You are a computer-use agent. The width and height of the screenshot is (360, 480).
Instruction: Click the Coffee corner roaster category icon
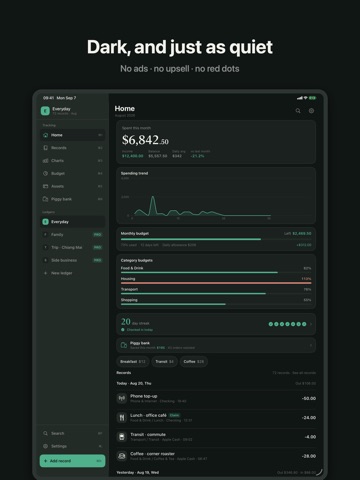click(122, 456)
